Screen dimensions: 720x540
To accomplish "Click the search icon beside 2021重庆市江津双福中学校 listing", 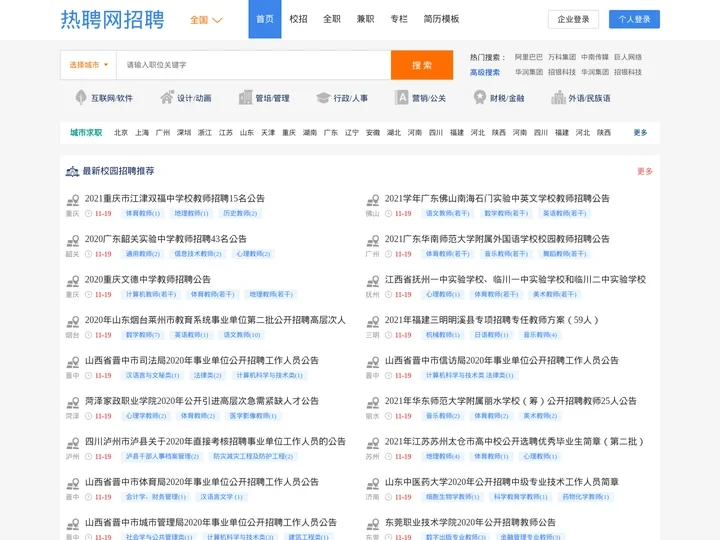I will 73,200.
